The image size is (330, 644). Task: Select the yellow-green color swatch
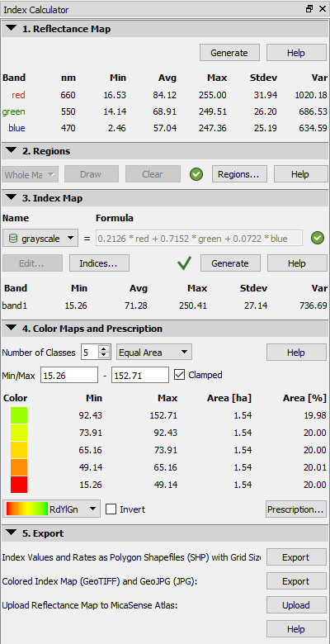(19, 433)
